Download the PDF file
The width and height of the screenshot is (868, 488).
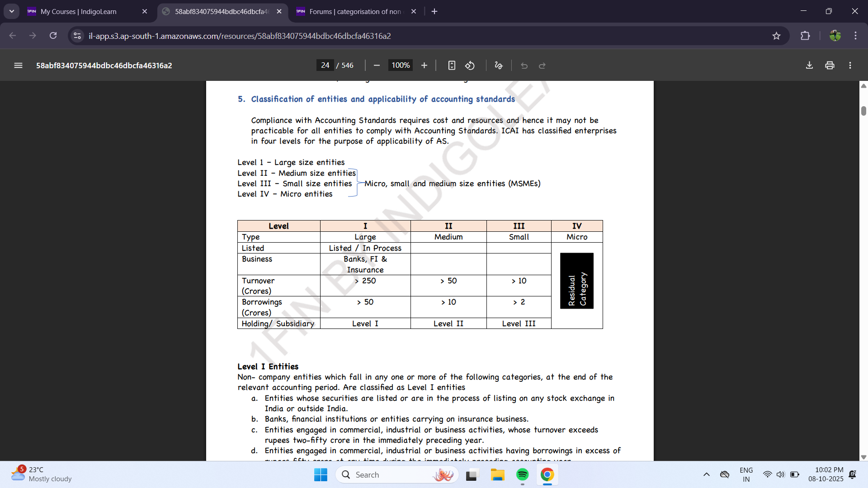(x=809, y=66)
